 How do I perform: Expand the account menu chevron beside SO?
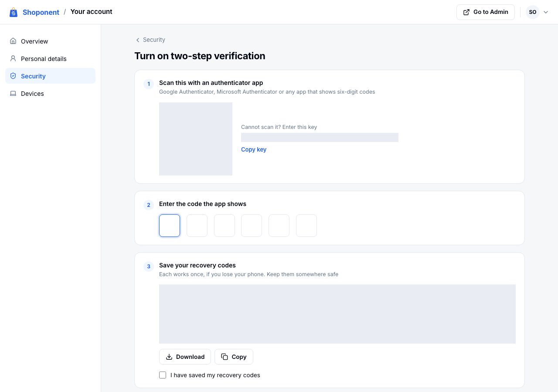546,12
